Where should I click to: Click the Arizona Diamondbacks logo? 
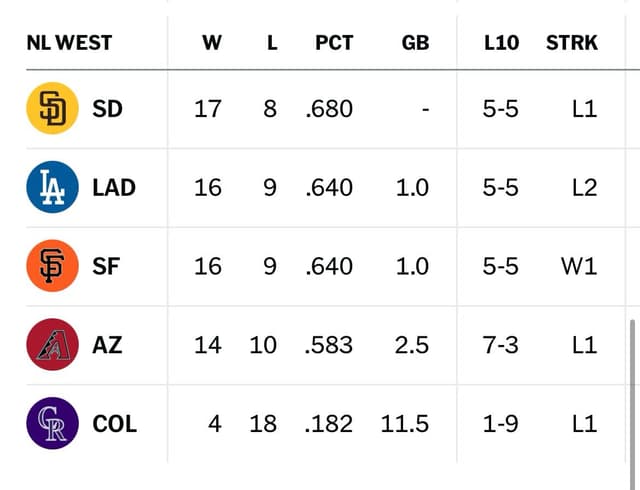52,345
